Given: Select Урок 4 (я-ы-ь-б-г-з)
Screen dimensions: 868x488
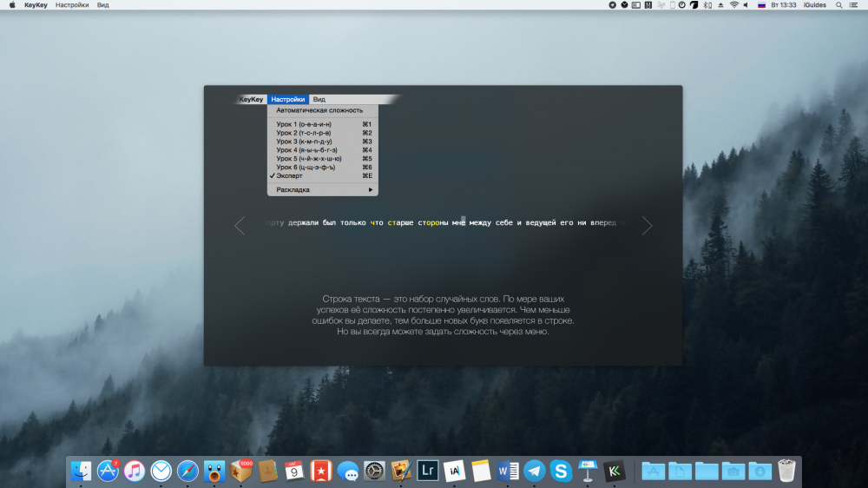Looking at the screenshot, I should (x=307, y=150).
